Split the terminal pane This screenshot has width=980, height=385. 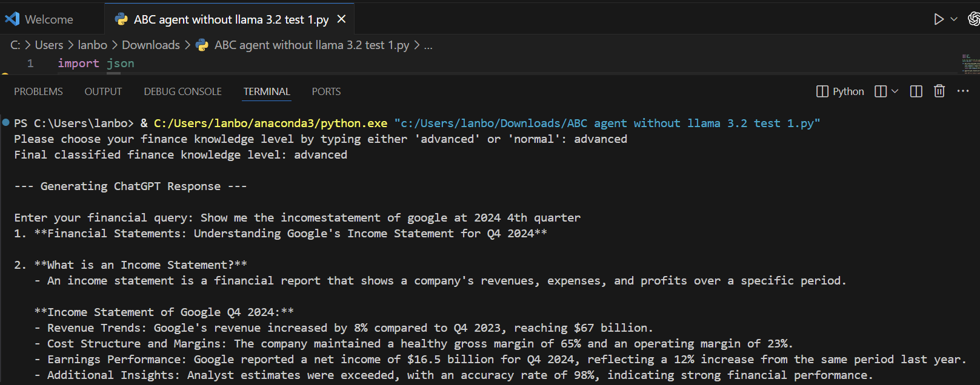[x=916, y=91]
